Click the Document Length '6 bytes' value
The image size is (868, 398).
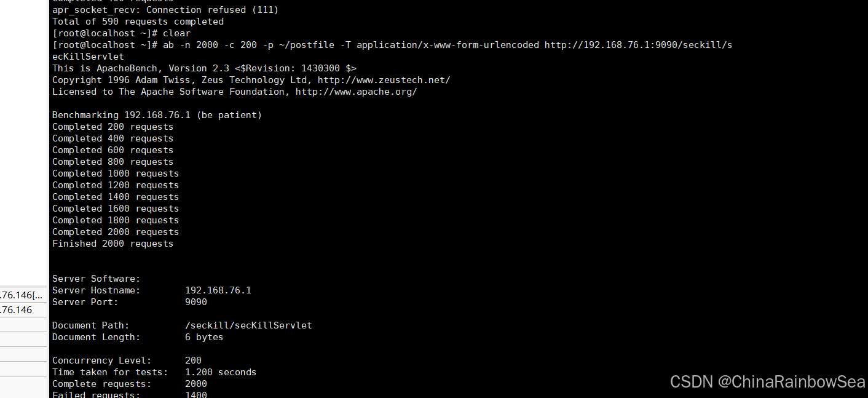point(204,337)
